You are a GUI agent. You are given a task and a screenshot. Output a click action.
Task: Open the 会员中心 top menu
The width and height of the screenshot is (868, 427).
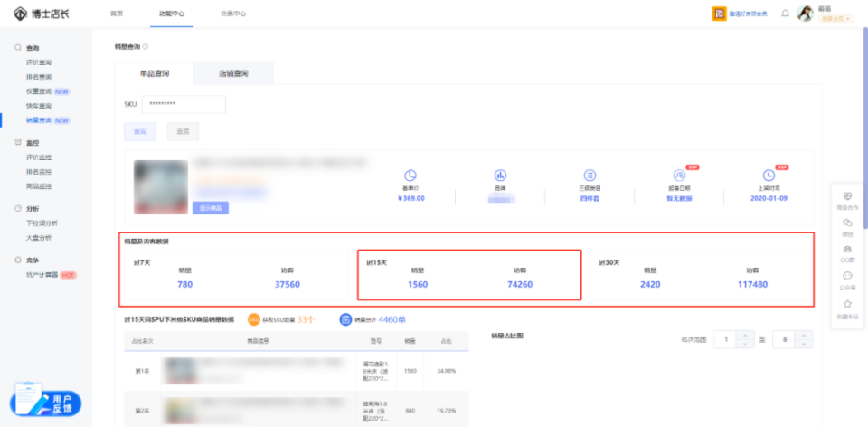(x=233, y=14)
